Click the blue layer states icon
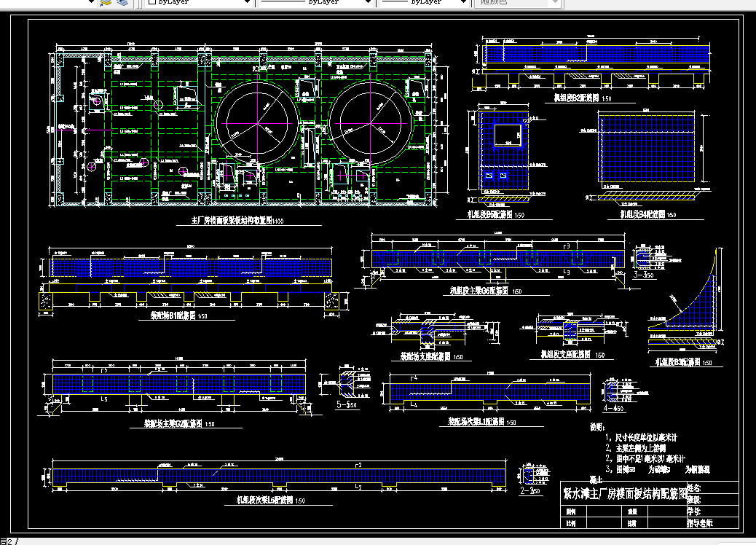 pos(123,2)
